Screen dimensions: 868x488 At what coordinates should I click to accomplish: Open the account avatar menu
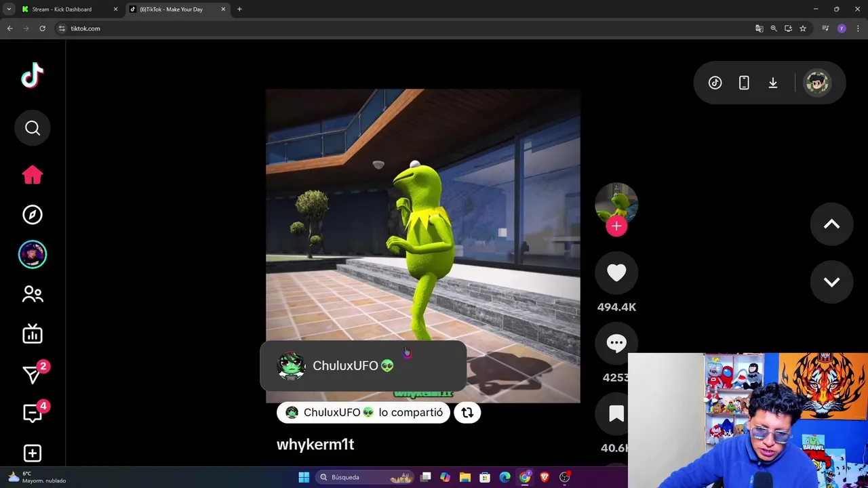(817, 83)
